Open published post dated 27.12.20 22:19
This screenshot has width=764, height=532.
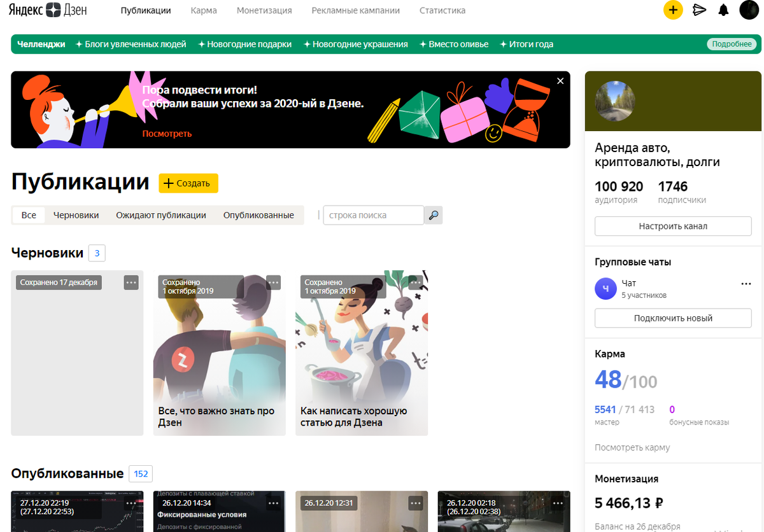pyautogui.click(x=77, y=511)
